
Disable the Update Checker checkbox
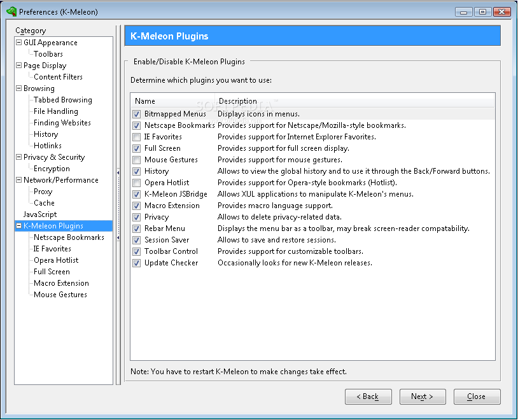pos(136,263)
